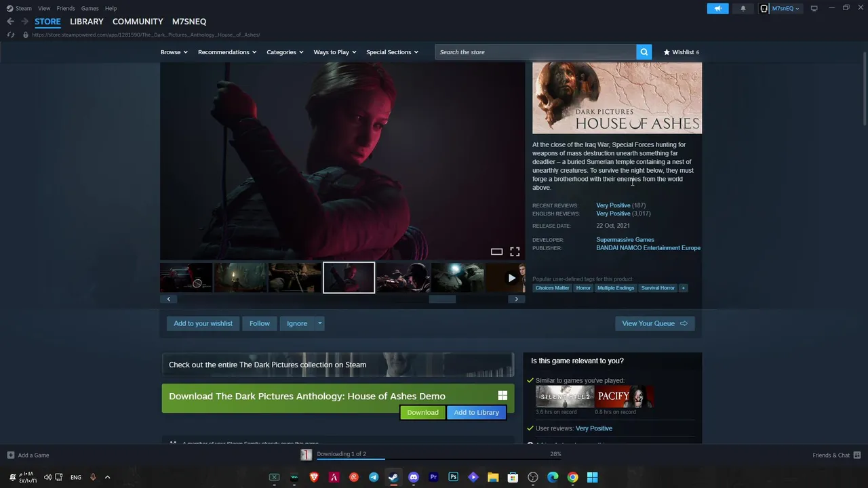Click the blue search magnifier button

click(644, 52)
